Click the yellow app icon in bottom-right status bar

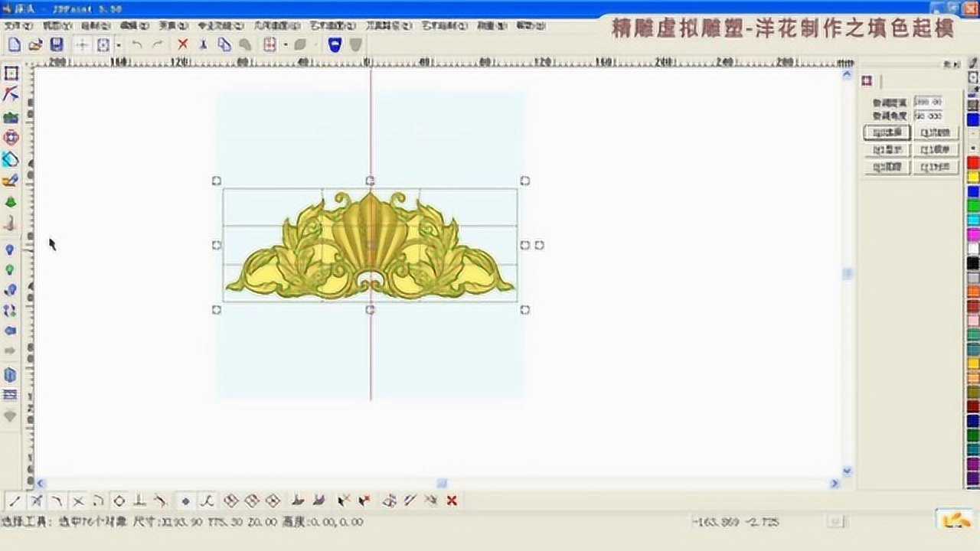click(x=954, y=519)
